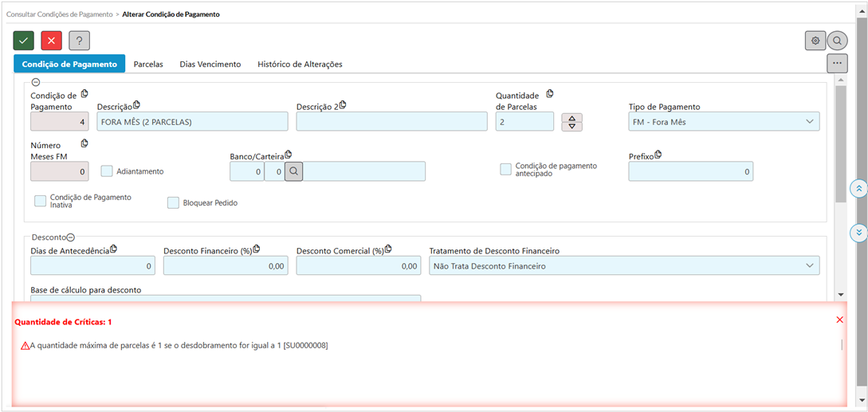Enable the Adiantamento checkbox
Screen dimensions: 868x412
coord(107,171)
